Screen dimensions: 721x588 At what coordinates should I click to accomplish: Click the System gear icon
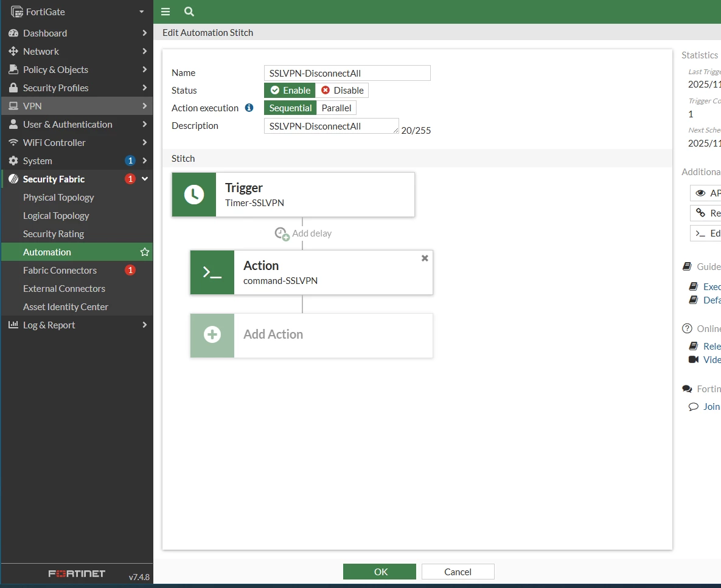click(x=13, y=161)
